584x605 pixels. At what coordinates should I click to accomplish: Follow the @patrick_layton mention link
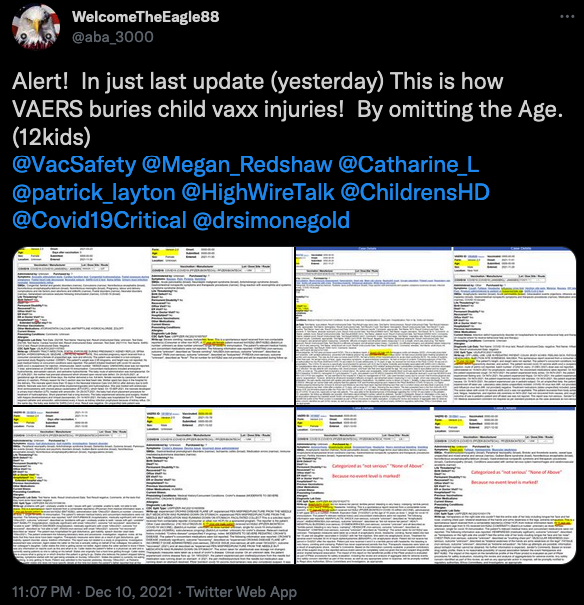pos(94,193)
